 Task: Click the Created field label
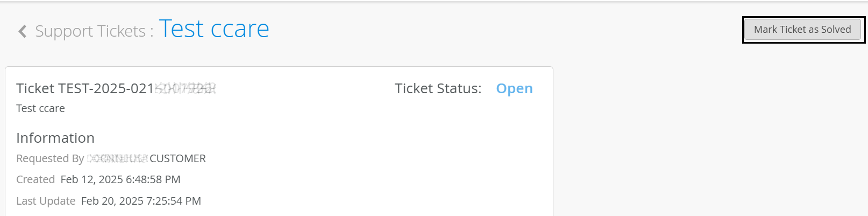(x=35, y=179)
